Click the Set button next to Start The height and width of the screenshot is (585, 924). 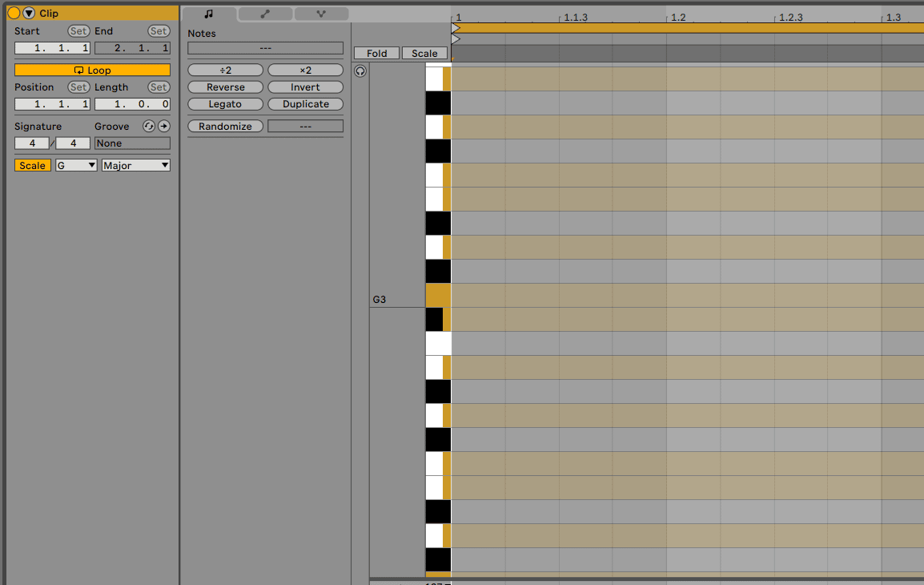pyautogui.click(x=78, y=30)
